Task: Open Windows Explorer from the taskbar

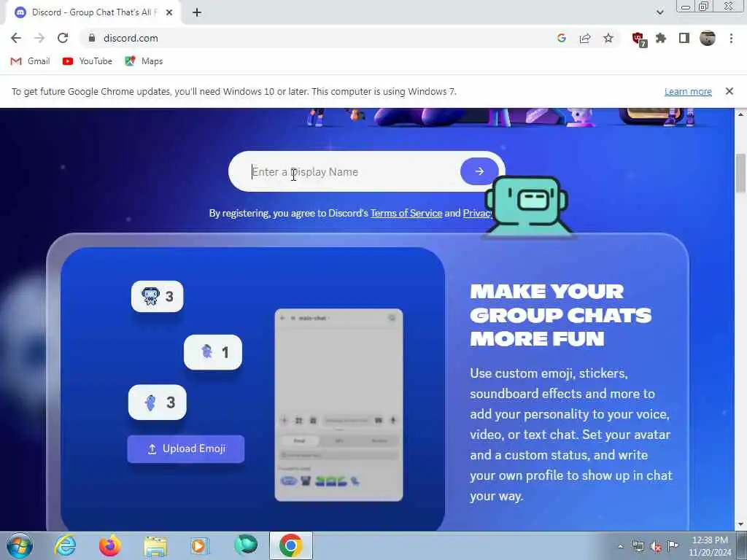Action: click(155, 545)
